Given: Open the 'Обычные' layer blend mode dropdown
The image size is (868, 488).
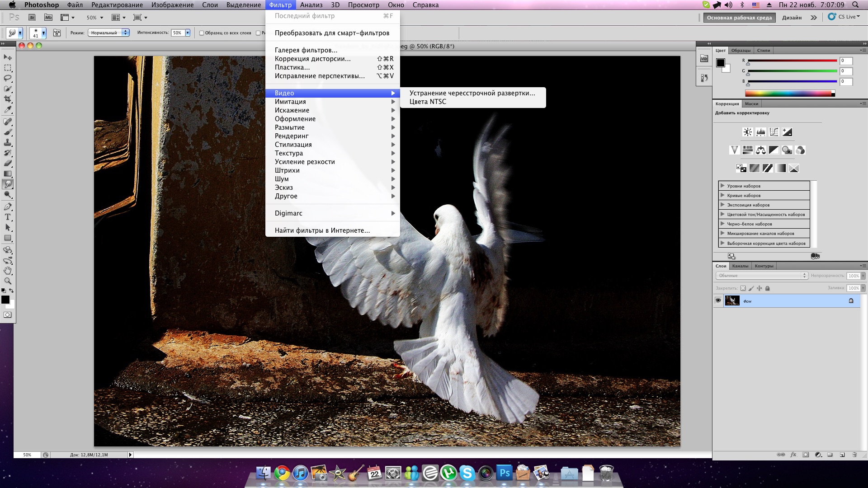Looking at the screenshot, I should click(762, 276).
